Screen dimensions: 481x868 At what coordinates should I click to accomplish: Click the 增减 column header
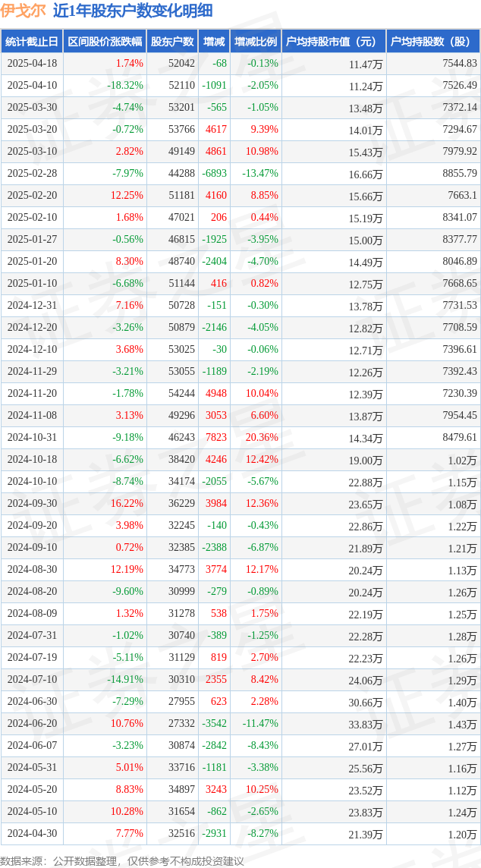[214, 41]
